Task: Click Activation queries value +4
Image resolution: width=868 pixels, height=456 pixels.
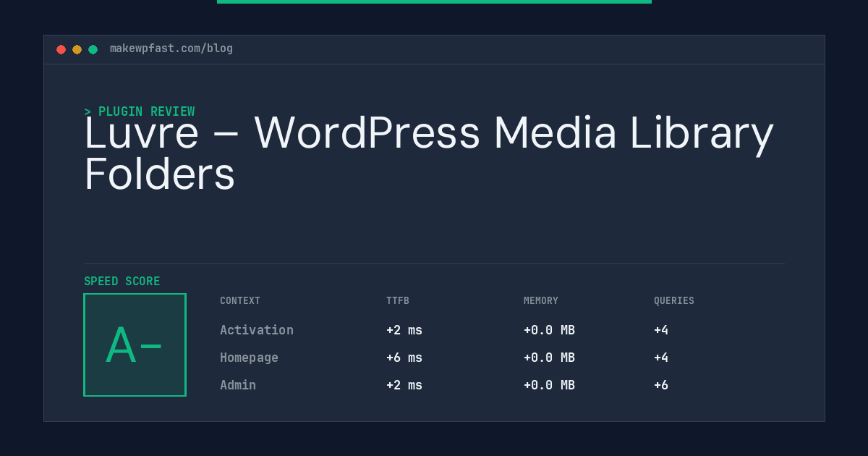Action: coord(661,330)
